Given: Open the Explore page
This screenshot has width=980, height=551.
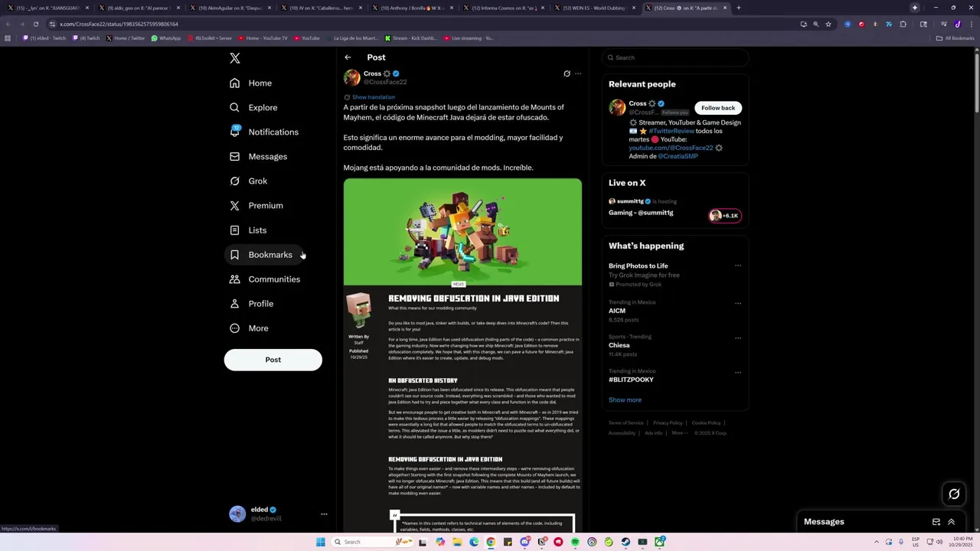Looking at the screenshot, I should click(253, 107).
